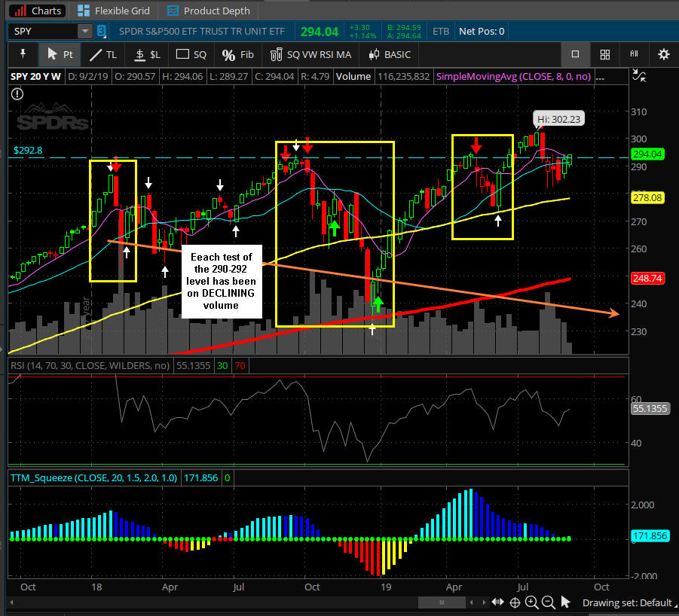Click the blue symbol link number badge

pyautogui.click(x=102, y=32)
